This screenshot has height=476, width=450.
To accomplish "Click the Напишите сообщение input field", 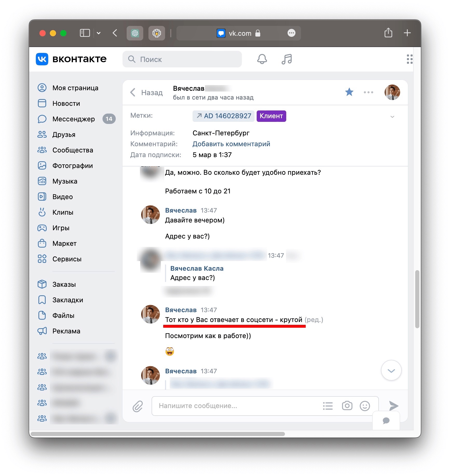I will [236, 406].
